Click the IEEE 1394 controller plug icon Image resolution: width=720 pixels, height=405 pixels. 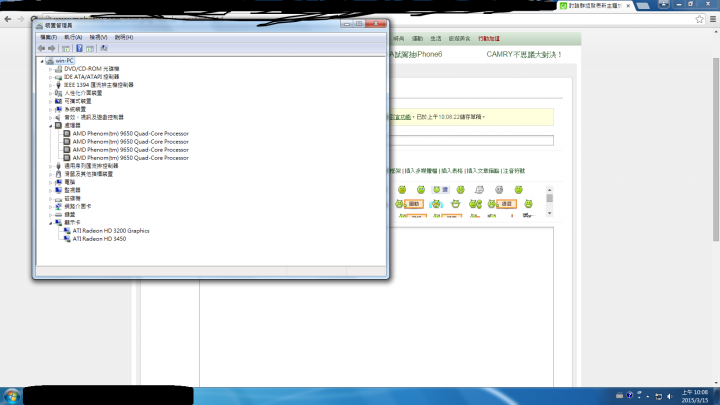click(x=58, y=85)
